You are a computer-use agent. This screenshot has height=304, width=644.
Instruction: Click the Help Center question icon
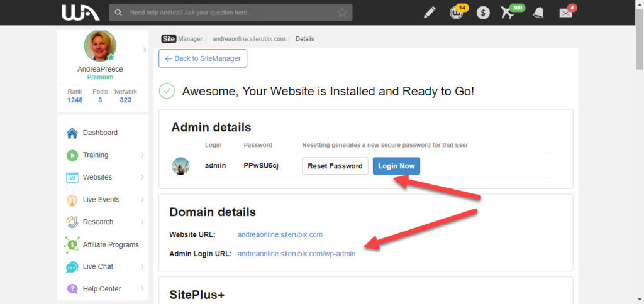[x=72, y=289]
